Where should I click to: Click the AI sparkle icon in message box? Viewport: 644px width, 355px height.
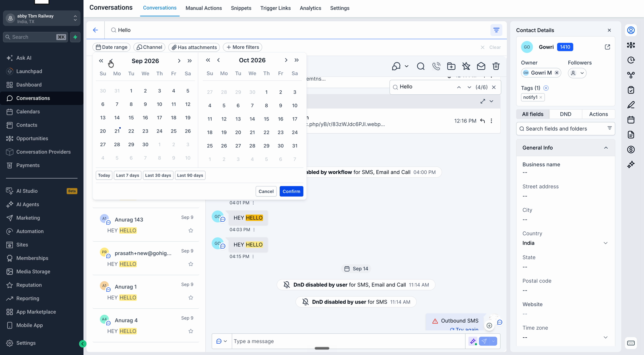473,341
